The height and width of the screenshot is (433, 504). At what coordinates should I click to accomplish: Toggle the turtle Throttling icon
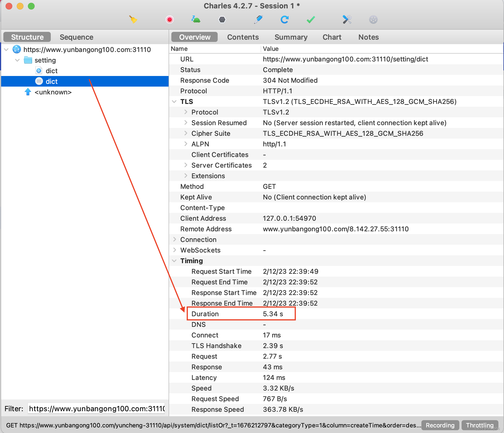196,20
